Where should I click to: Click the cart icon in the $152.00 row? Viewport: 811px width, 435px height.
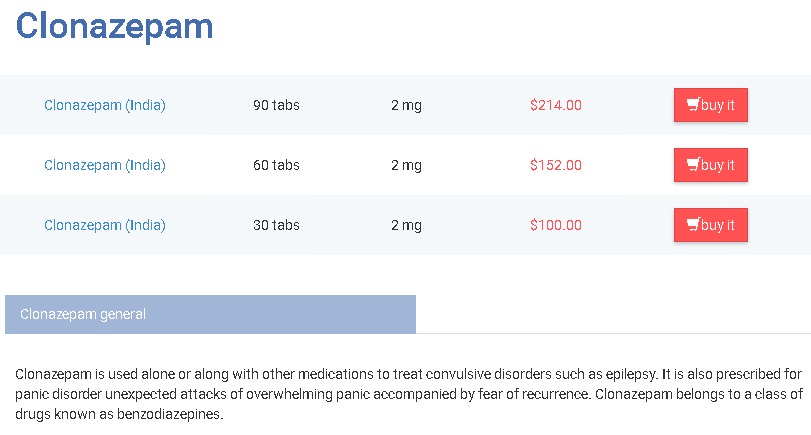(x=693, y=165)
